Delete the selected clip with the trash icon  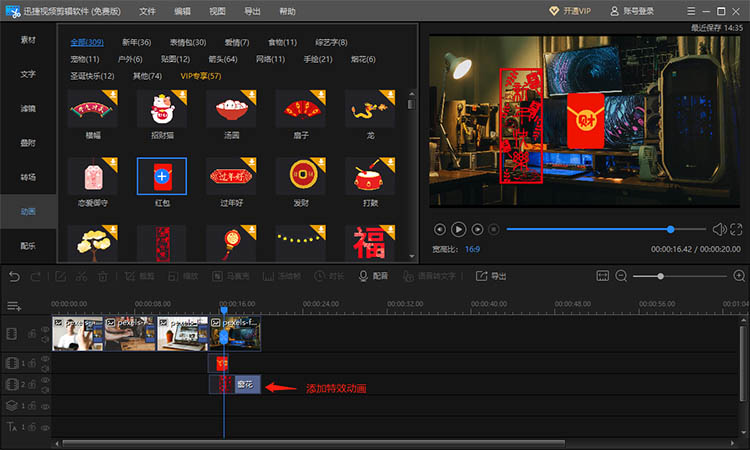point(102,276)
